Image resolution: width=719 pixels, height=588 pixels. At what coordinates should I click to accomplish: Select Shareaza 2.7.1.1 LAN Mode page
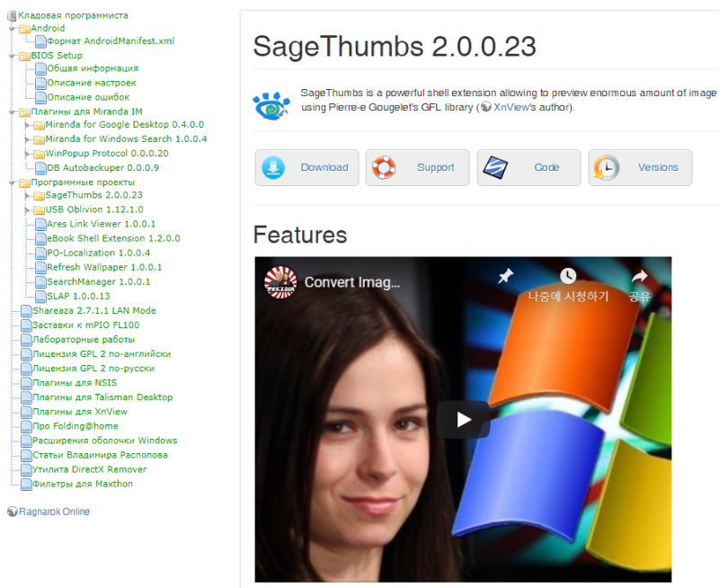click(94, 310)
